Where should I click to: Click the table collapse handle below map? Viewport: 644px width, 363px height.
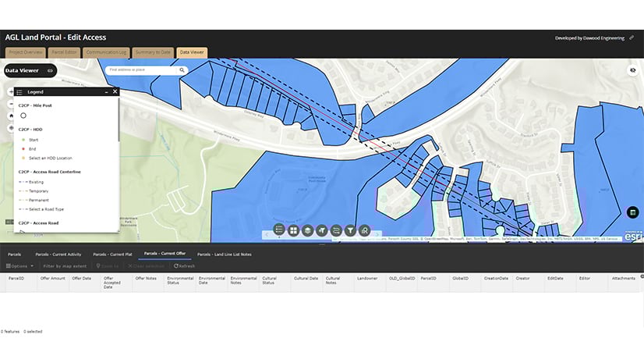click(322, 244)
